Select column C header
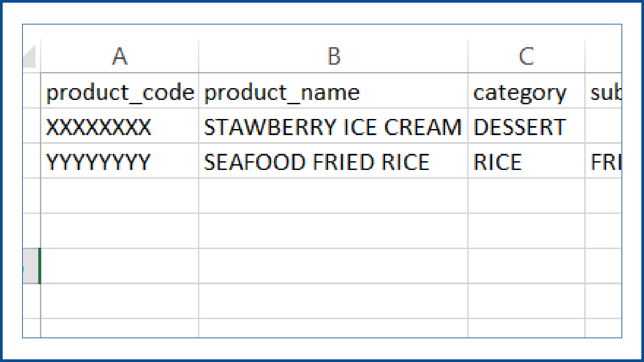Image resolution: width=644 pixels, height=362 pixels. 526,56
